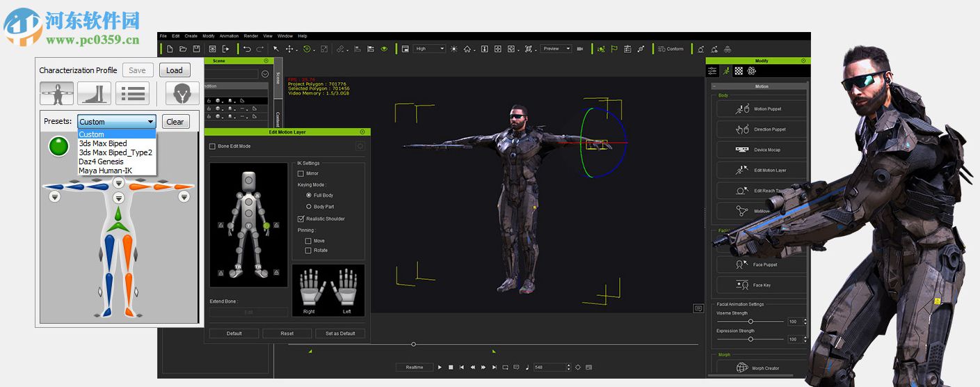
Task: Open the Edit menu
Action: 176,36
